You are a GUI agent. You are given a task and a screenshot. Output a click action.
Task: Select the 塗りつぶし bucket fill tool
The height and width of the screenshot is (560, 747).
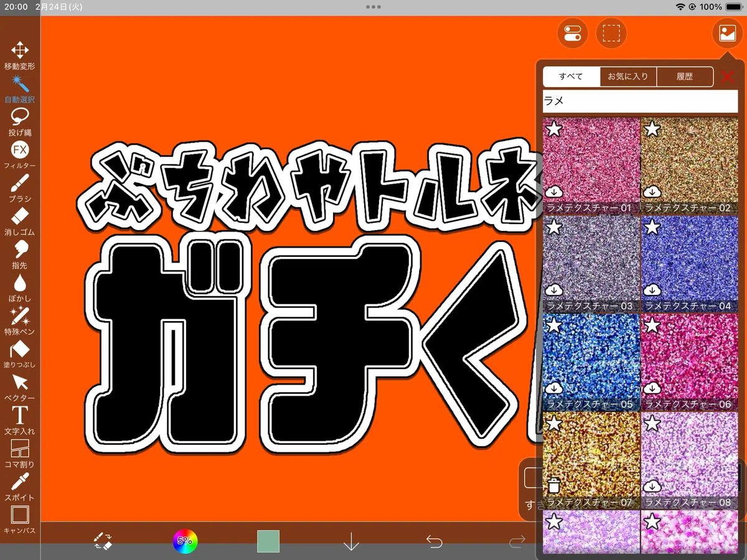pyautogui.click(x=20, y=354)
